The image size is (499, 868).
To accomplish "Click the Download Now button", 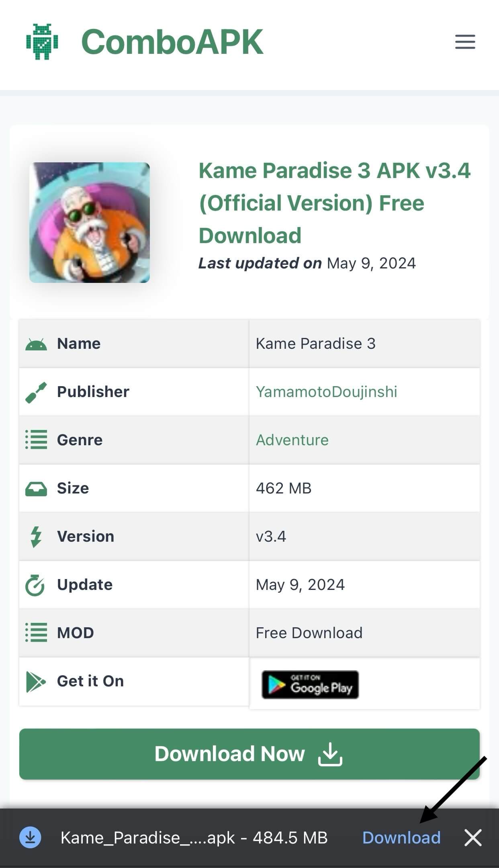I will [x=249, y=754].
